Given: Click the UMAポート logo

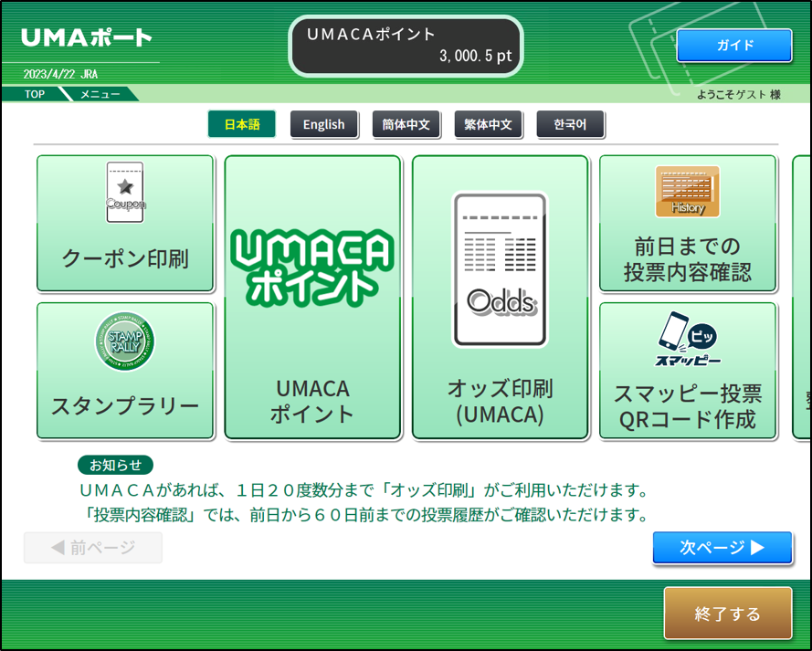Looking at the screenshot, I should 86,38.
